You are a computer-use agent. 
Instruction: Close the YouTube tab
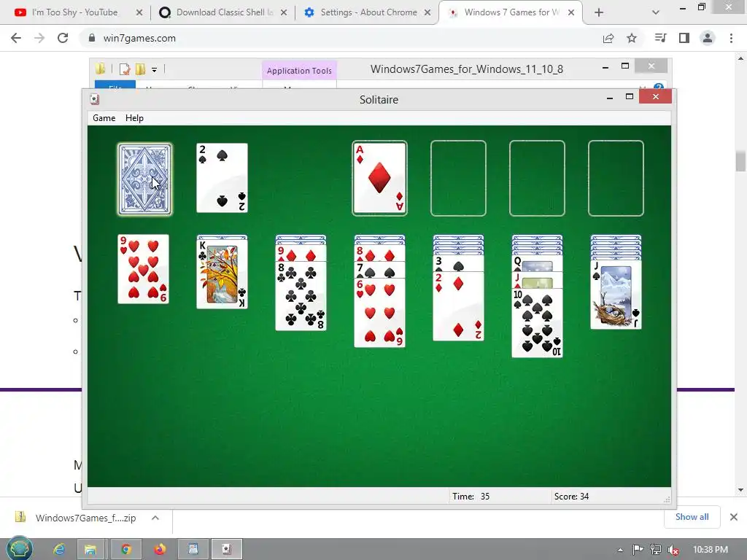(139, 12)
